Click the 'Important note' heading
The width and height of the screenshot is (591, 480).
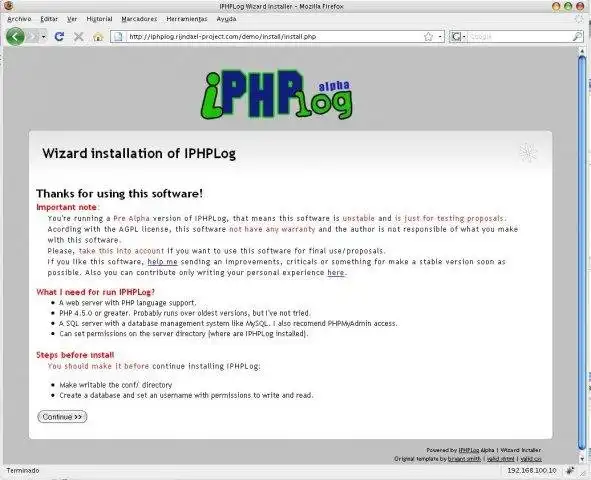point(67,207)
